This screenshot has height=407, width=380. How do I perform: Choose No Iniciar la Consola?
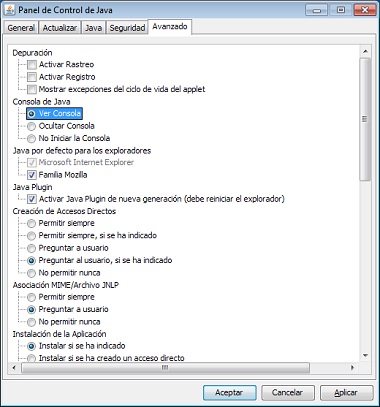coord(31,138)
